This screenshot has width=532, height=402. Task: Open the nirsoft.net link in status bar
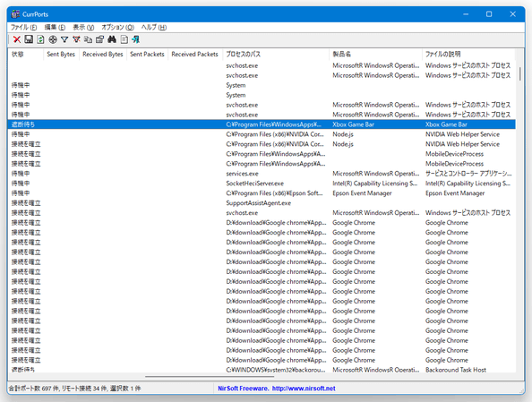(304, 389)
